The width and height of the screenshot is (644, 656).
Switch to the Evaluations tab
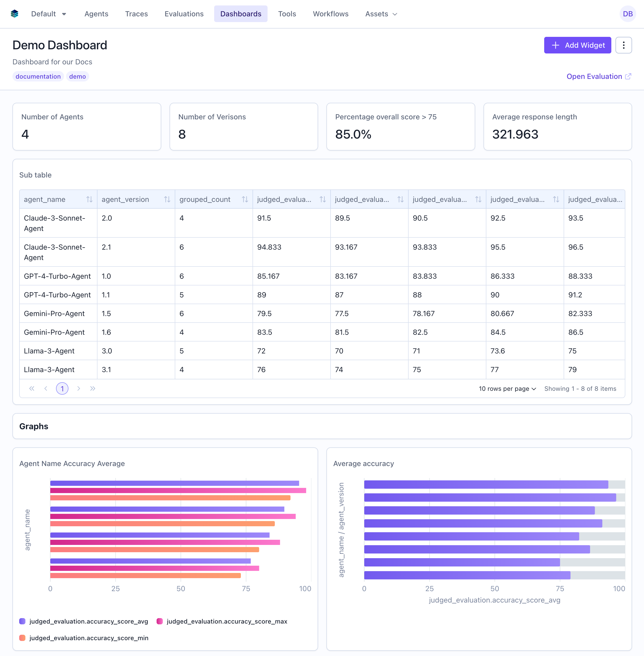point(184,14)
